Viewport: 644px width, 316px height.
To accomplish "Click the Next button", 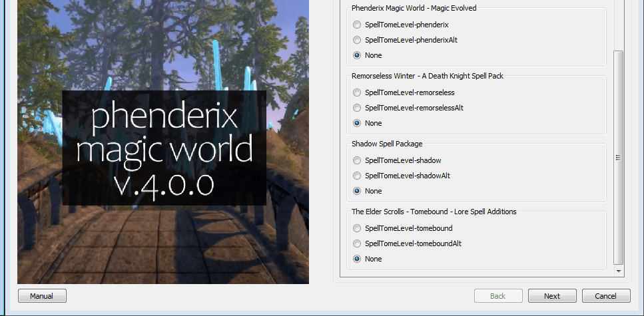I will [552, 296].
